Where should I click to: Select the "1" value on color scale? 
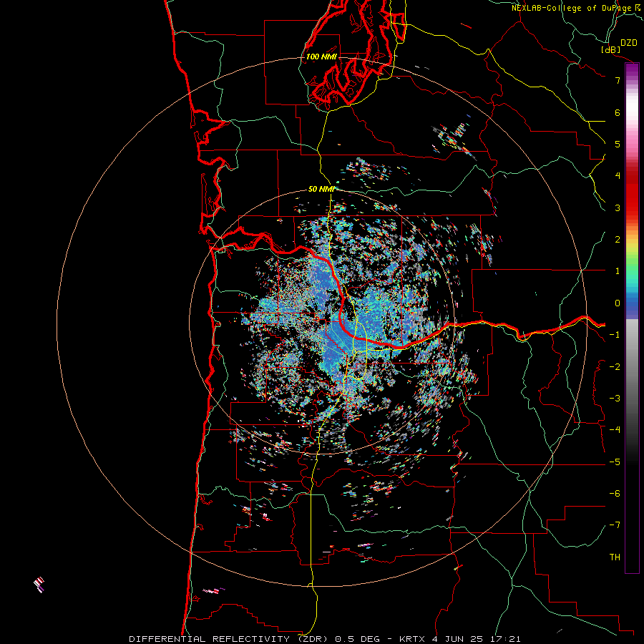click(x=618, y=271)
